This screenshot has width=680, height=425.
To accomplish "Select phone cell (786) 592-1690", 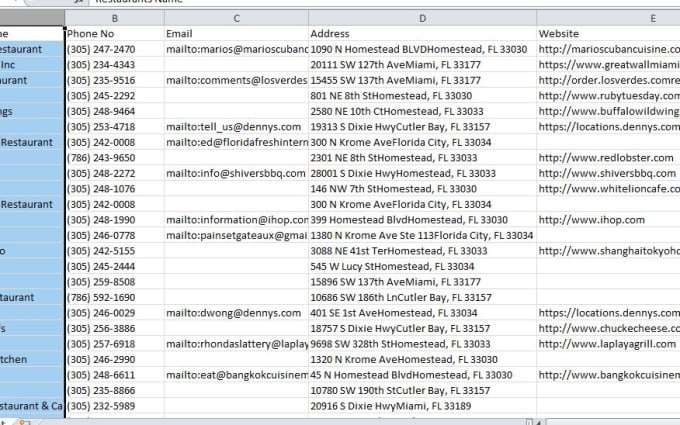I will [114, 298].
